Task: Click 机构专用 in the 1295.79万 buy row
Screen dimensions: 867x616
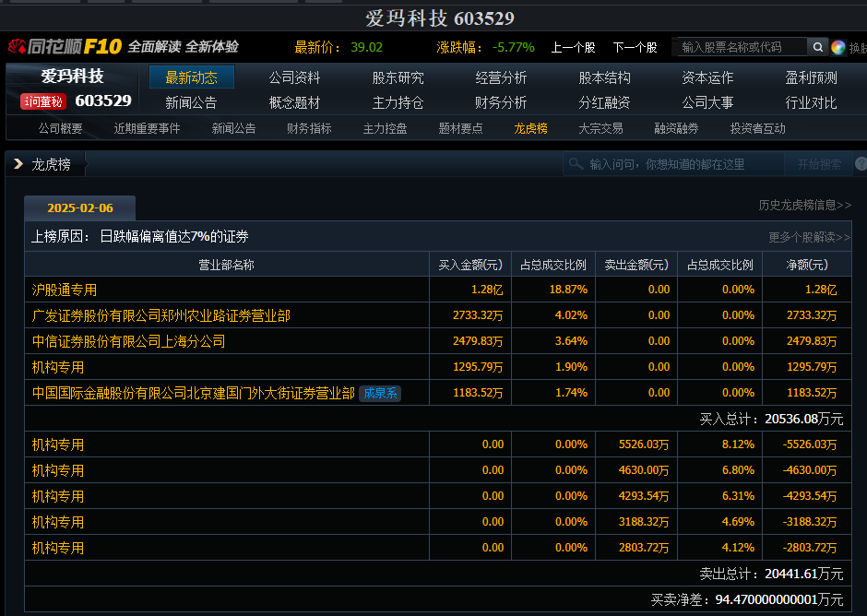Action: tap(58, 367)
